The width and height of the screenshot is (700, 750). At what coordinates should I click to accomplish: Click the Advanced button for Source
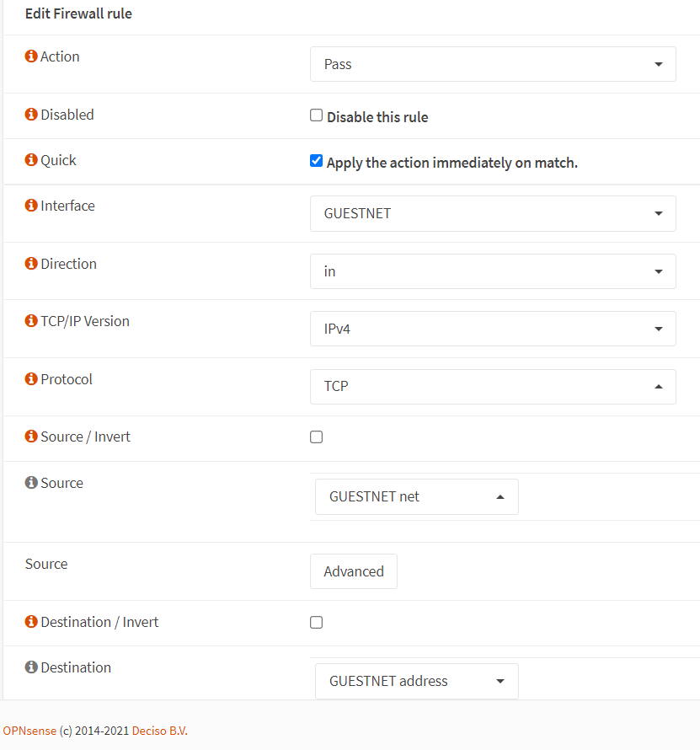[354, 571]
